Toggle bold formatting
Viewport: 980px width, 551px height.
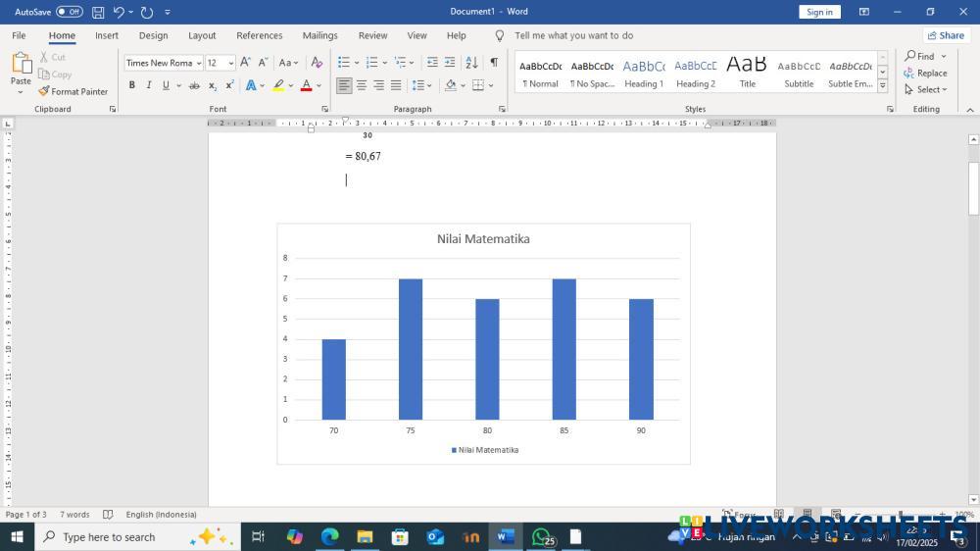pyautogui.click(x=132, y=85)
